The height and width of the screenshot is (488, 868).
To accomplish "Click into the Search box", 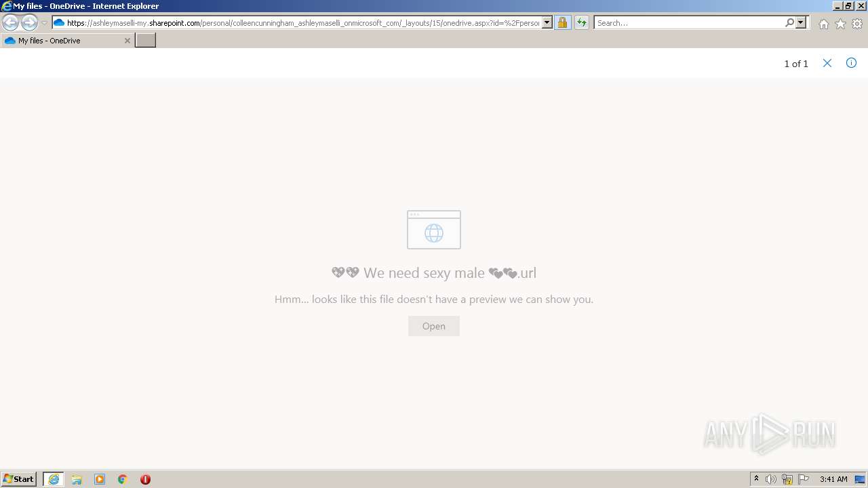I will (689, 22).
